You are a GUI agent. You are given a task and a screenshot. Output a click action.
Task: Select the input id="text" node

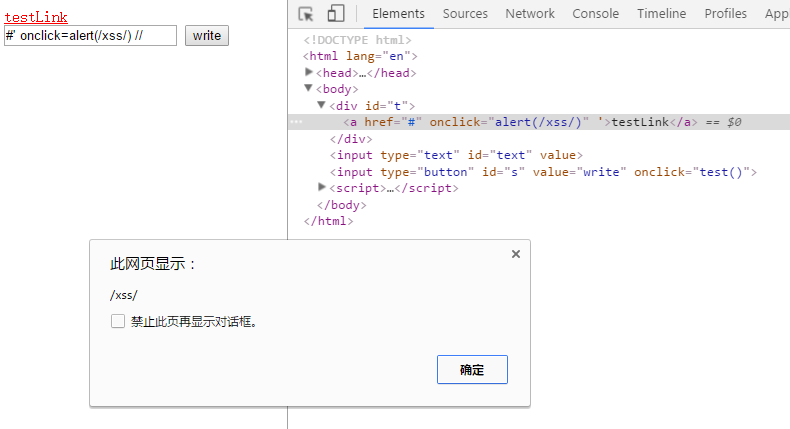pos(456,155)
